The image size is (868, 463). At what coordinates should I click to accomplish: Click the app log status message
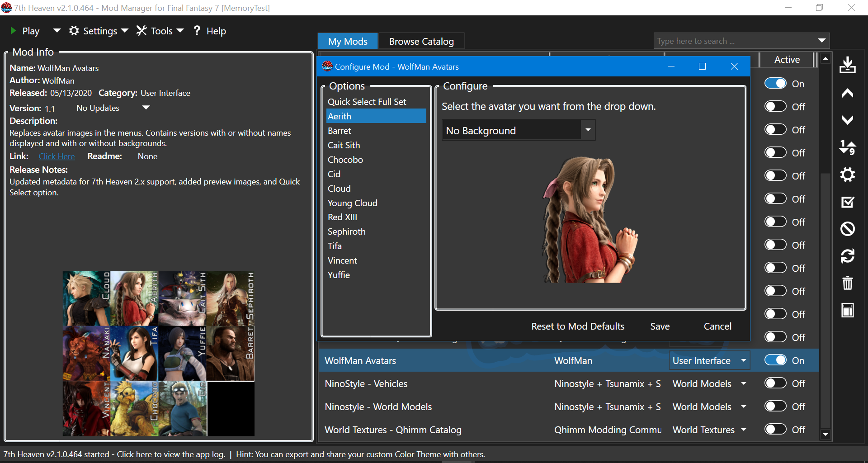pyautogui.click(x=114, y=454)
